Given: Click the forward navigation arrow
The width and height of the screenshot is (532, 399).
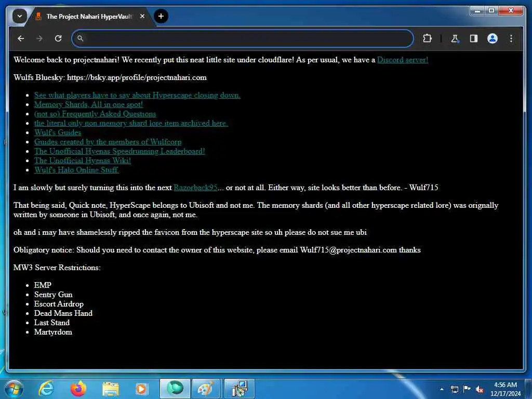Looking at the screenshot, I should [39, 38].
